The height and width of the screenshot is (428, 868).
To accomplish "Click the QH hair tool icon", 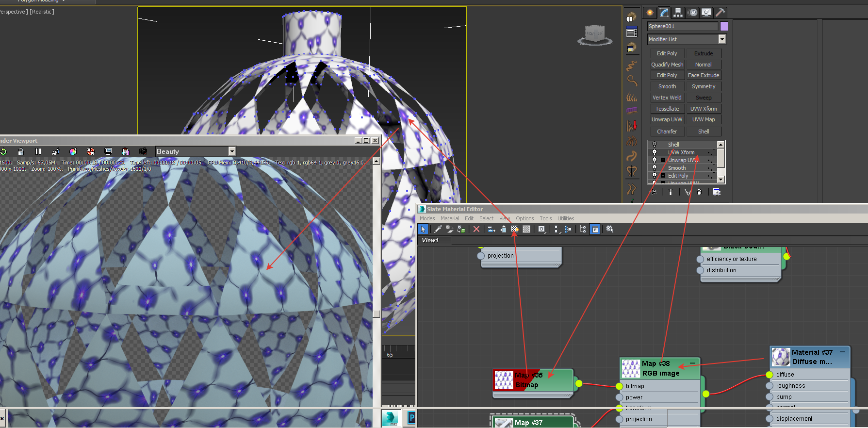I will tap(631, 17).
